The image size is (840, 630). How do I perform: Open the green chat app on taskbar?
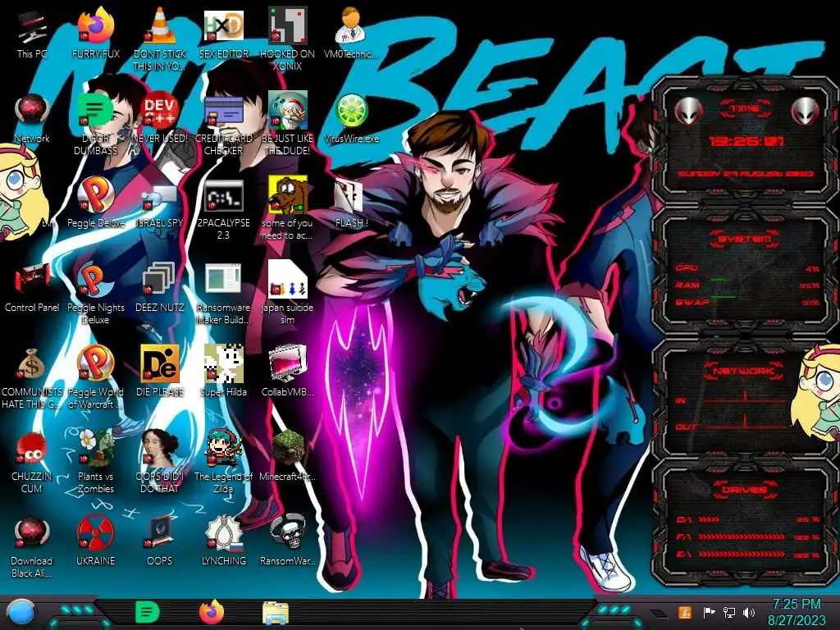pyautogui.click(x=148, y=612)
